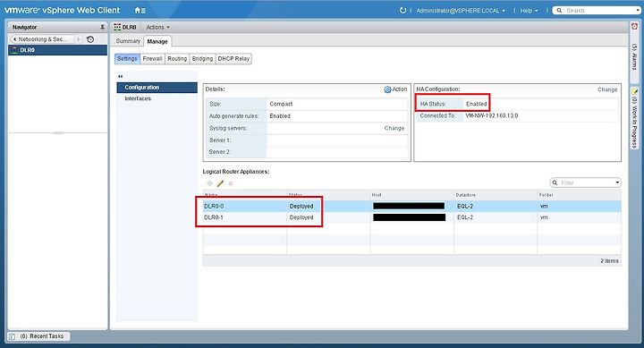Click the DLR0 router icon in header
The height and width of the screenshot is (348, 644).
tap(117, 27)
